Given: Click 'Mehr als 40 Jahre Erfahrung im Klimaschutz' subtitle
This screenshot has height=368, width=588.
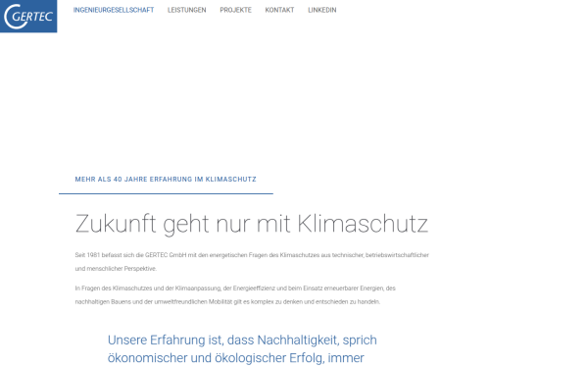Looking at the screenshot, I should point(166,180).
